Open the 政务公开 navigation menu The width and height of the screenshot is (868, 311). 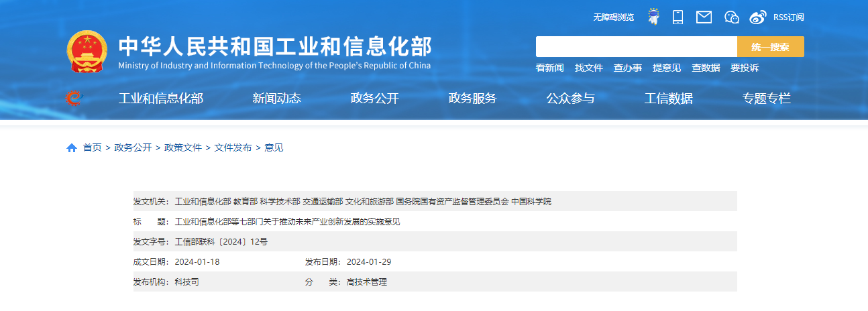374,99
